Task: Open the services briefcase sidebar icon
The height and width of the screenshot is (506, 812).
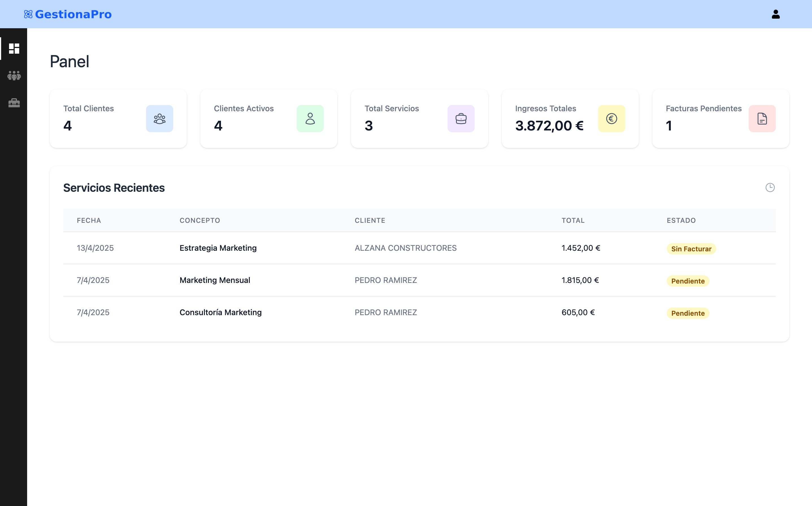Action: [14, 103]
